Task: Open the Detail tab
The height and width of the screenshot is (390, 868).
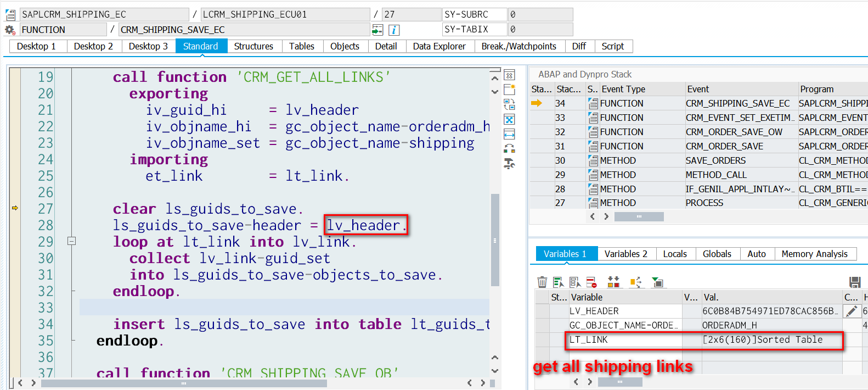Action: 386,46
